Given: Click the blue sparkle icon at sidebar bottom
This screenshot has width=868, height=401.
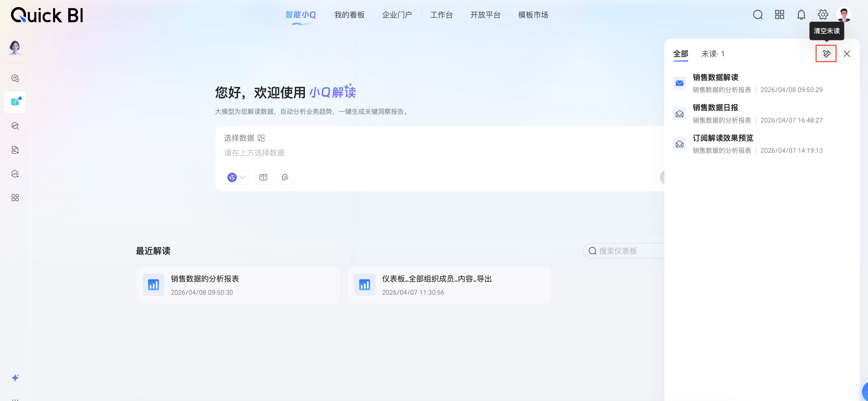Looking at the screenshot, I should 15,378.
